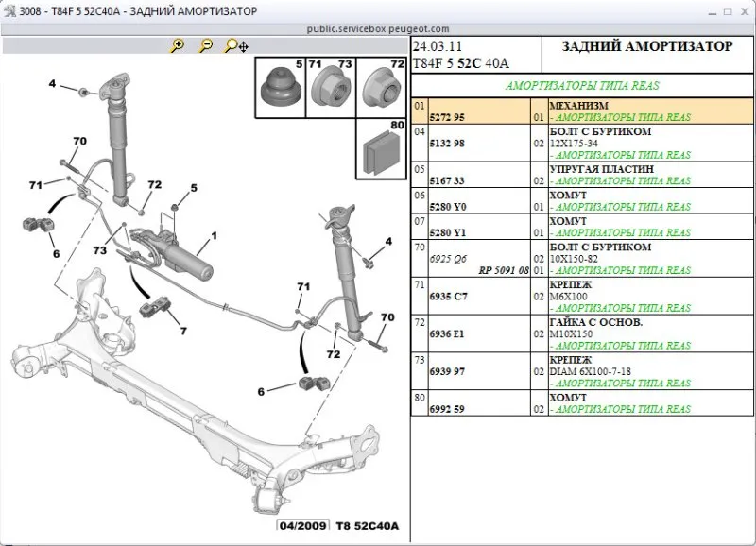Click part number 6992 59

[447, 409]
